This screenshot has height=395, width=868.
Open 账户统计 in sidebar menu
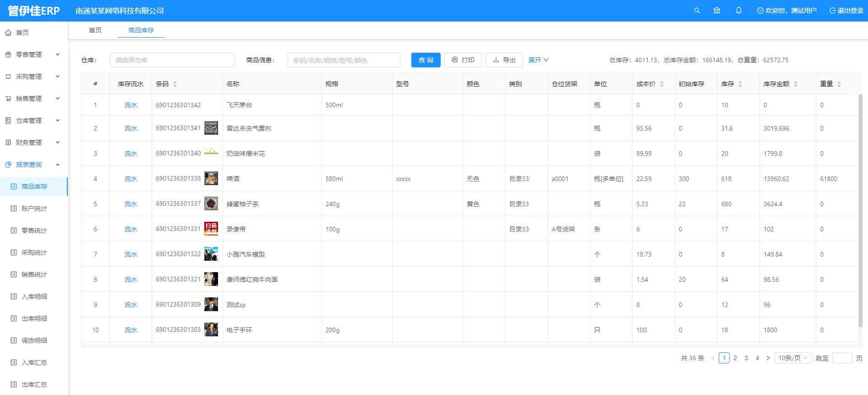(x=34, y=208)
